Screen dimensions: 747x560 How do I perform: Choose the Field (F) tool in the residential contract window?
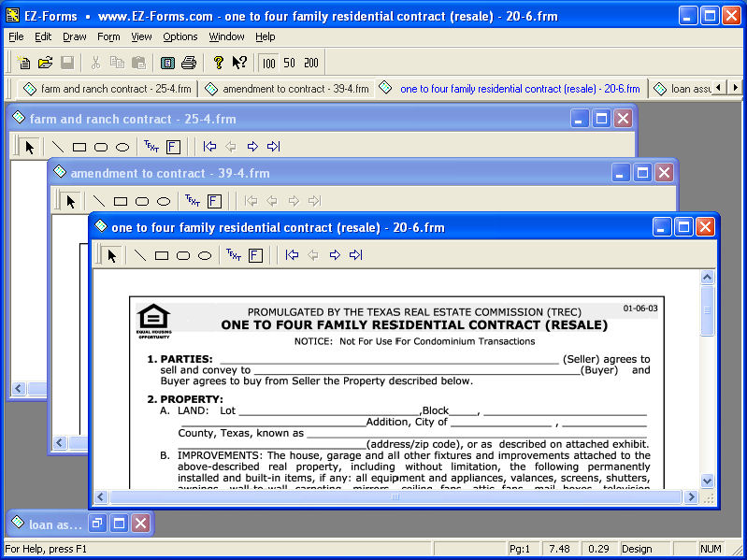click(255, 255)
